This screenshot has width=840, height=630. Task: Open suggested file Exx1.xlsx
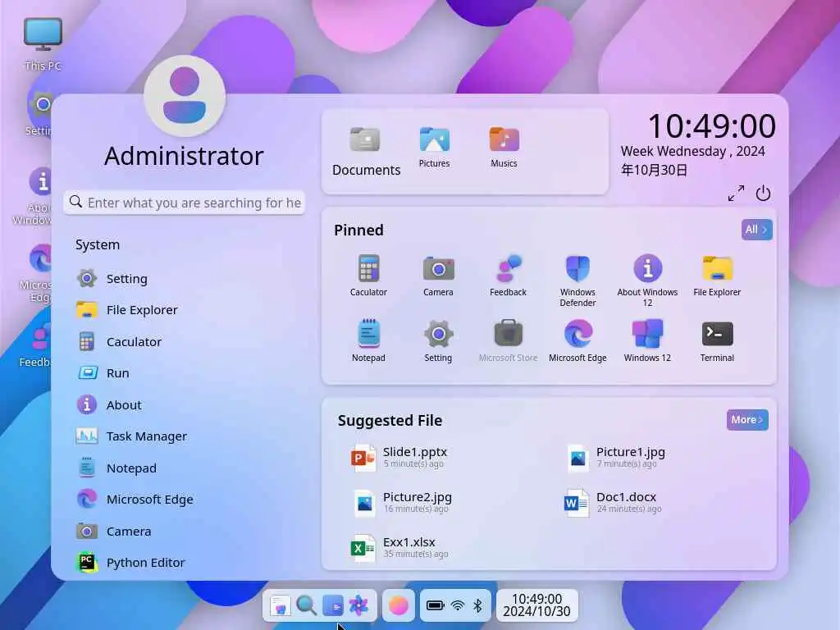tap(399, 547)
